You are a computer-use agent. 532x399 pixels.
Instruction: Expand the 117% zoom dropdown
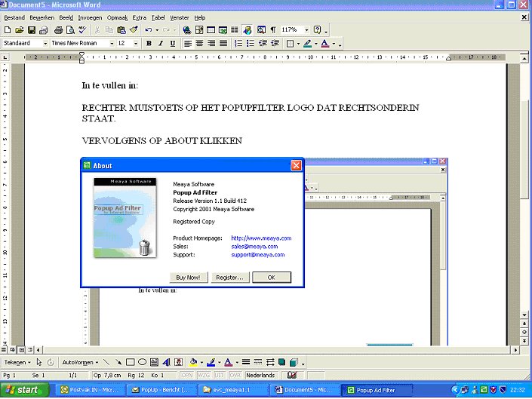tap(306, 30)
